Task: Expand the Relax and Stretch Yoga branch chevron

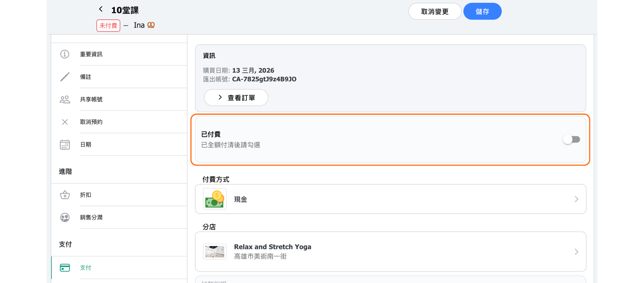Action: [576, 252]
